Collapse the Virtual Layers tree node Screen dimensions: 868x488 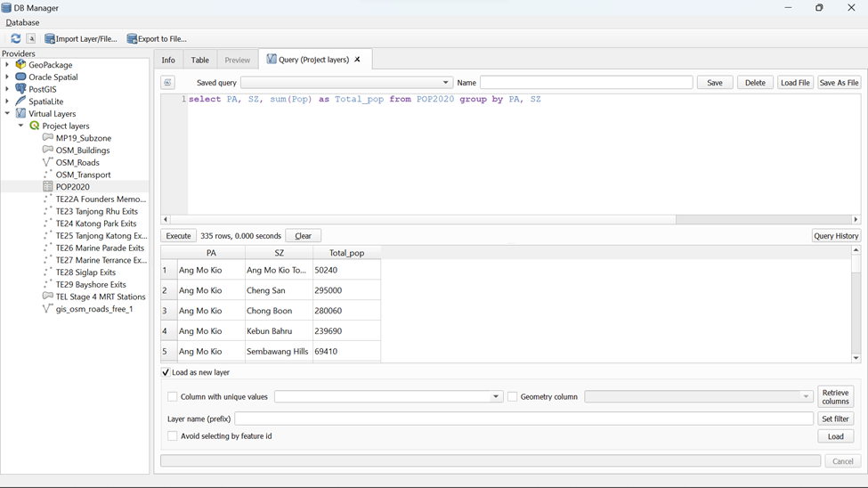pyautogui.click(x=7, y=114)
